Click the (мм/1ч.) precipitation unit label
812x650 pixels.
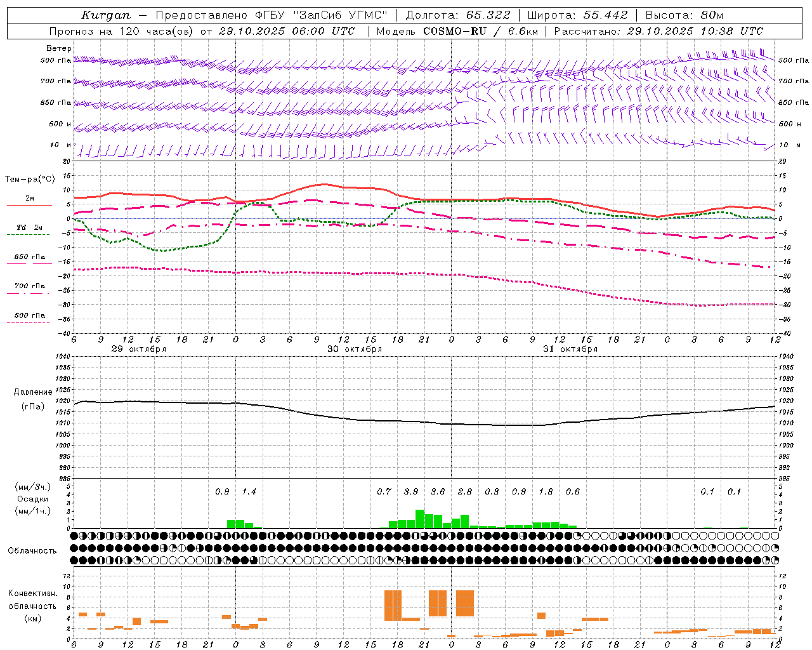[32, 511]
